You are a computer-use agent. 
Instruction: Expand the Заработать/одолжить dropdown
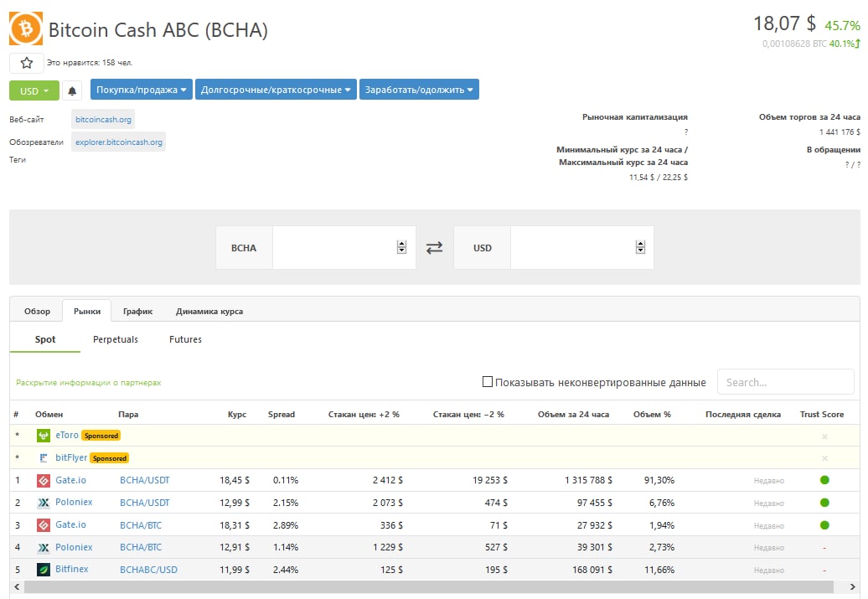click(419, 90)
